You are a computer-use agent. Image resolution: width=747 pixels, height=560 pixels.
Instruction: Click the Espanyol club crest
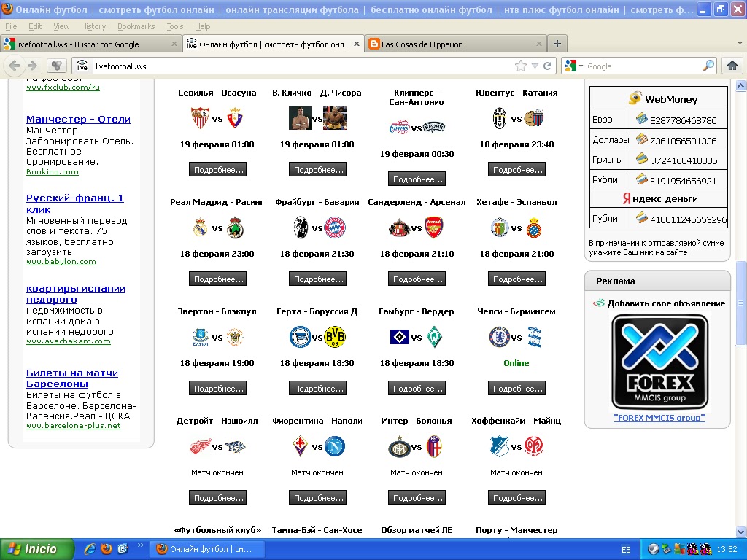(x=534, y=228)
